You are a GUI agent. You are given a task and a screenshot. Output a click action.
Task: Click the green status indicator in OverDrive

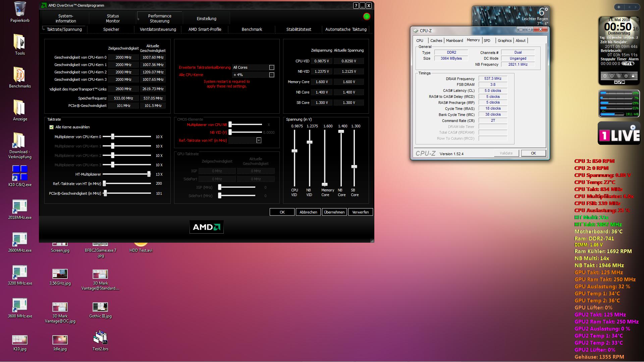(x=367, y=16)
